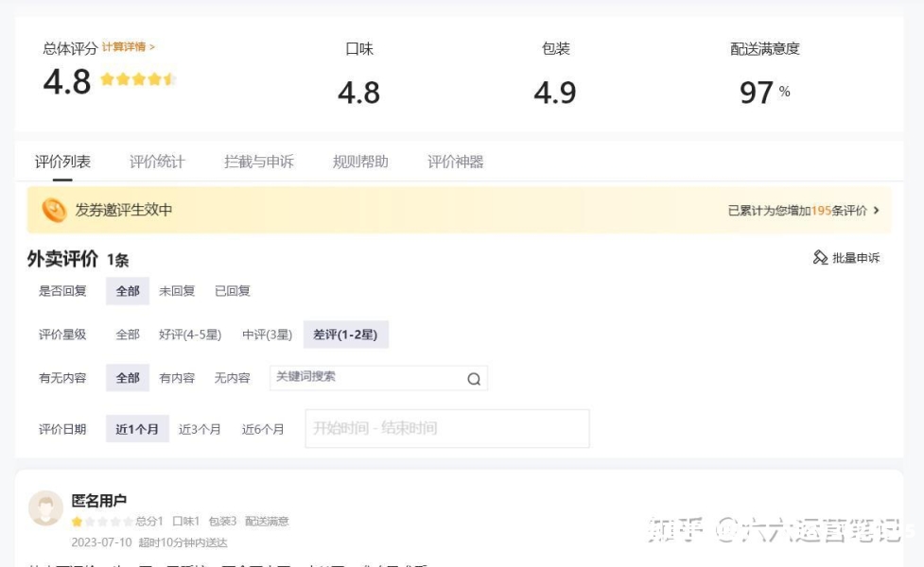Image resolution: width=924 pixels, height=567 pixels.
Task: Click the 关键词搜索 input field
Action: [x=364, y=377]
